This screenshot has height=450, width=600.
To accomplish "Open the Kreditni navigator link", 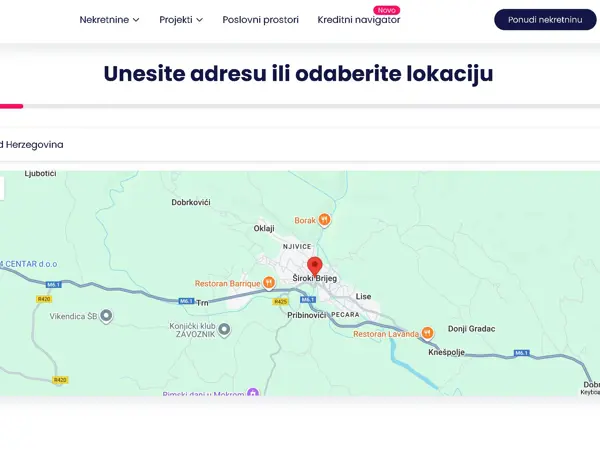I will [359, 20].
